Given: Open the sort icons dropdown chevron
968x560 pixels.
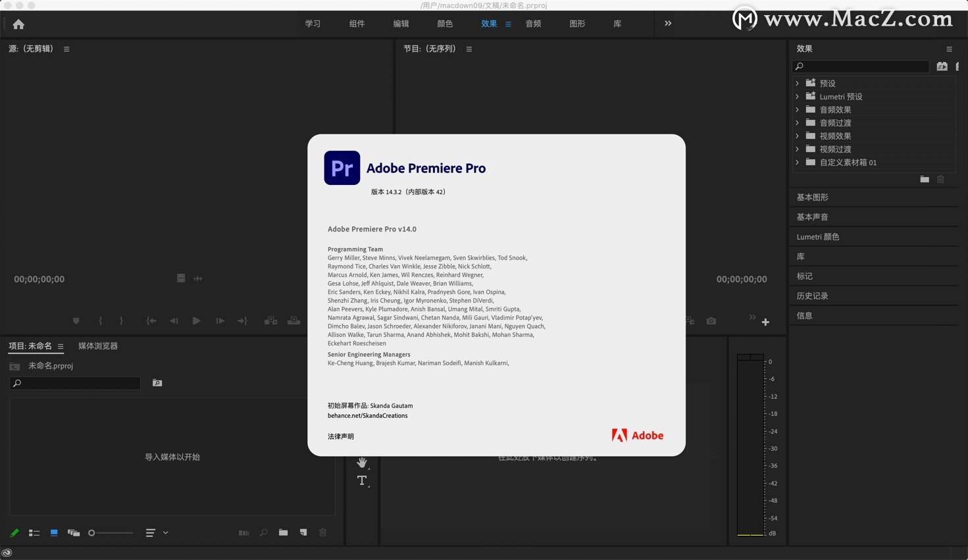Looking at the screenshot, I should pos(165,533).
